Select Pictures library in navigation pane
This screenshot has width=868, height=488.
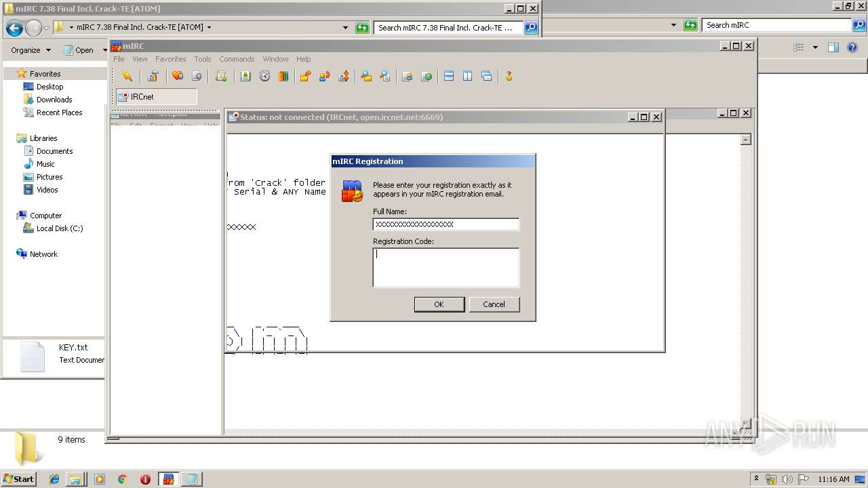coord(50,177)
